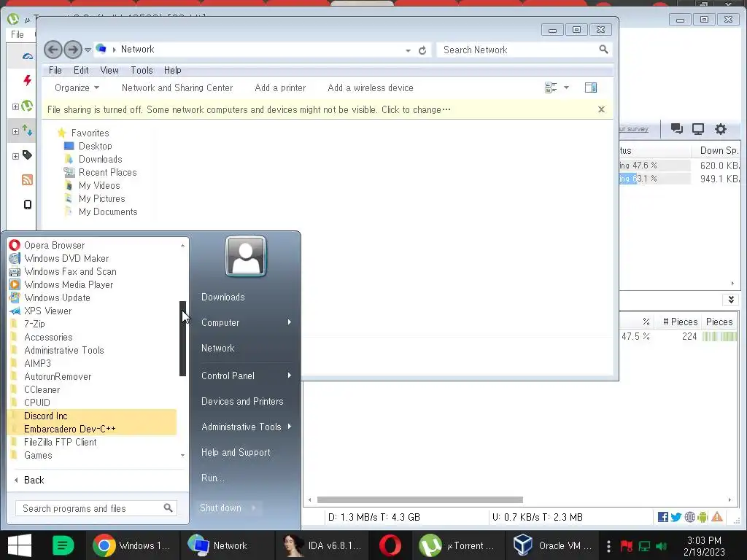Click Network and Sharing Center button

tap(177, 87)
